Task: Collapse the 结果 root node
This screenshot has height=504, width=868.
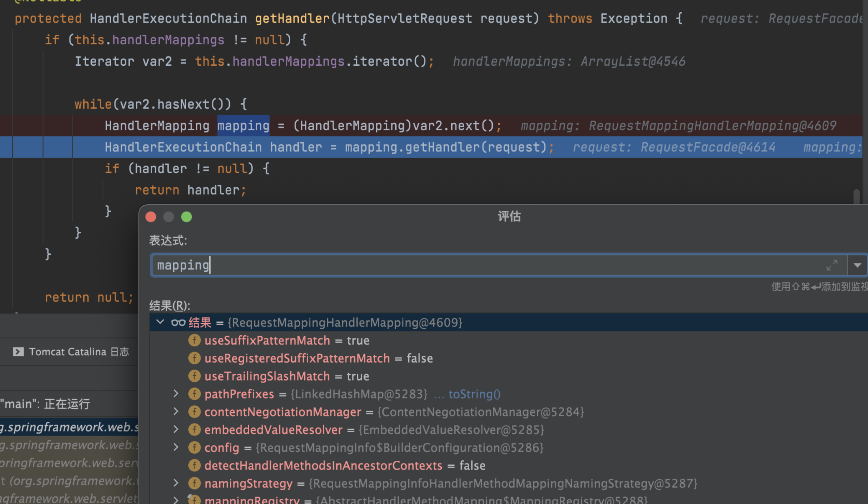Action: point(160,322)
